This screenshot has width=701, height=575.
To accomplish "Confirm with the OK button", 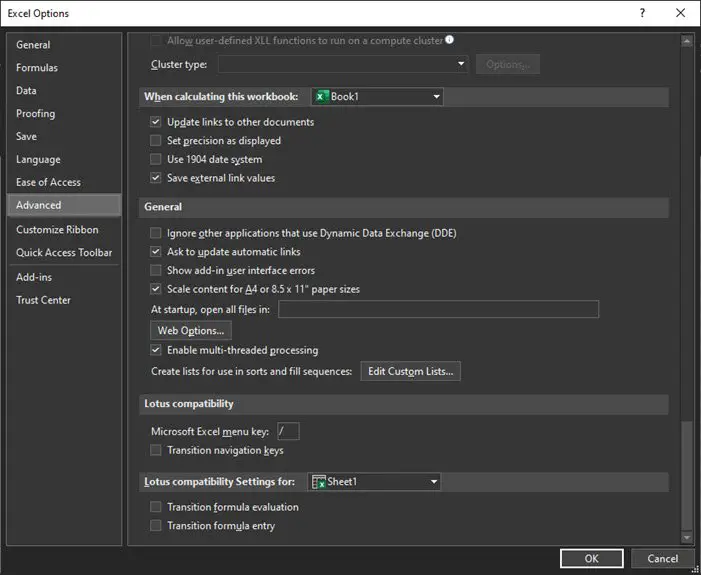I will tap(591, 558).
